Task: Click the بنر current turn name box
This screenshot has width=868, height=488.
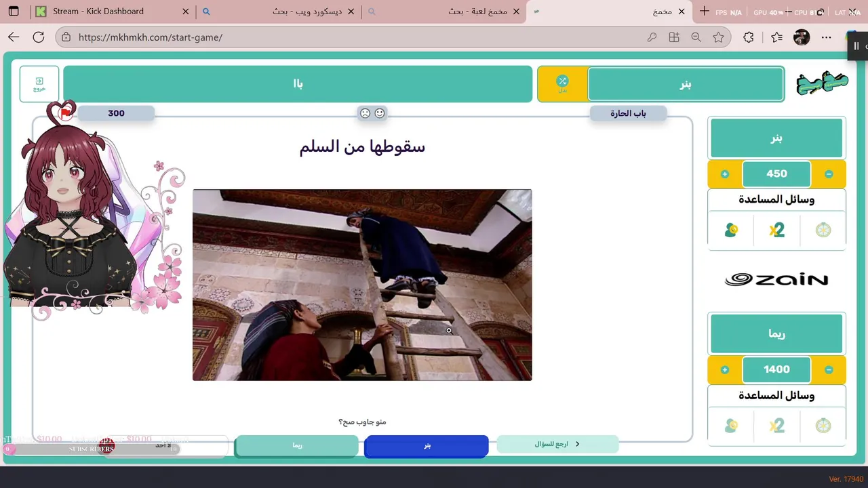Action: pyautogui.click(x=686, y=84)
